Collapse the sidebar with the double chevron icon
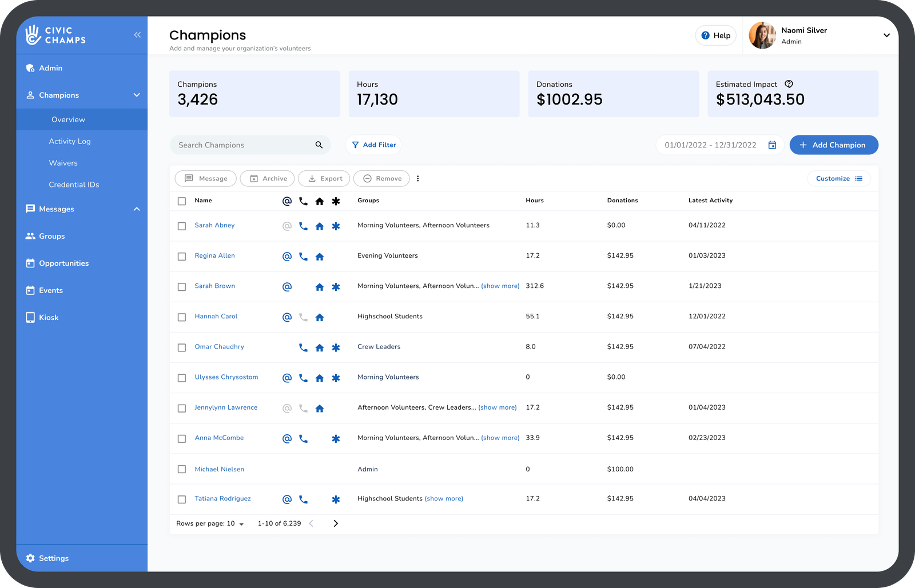The image size is (915, 588). point(137,35)
